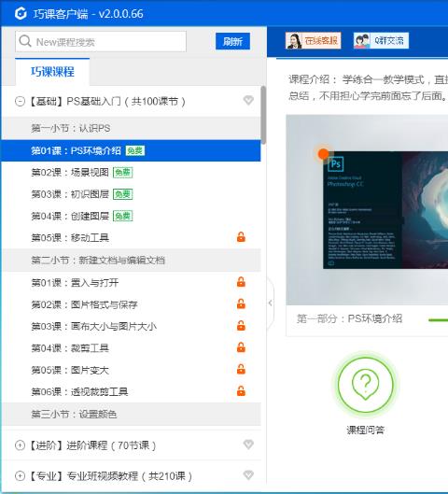Click the 免费 badge on 初识图层
This screenshot has height=494, width=448.
122,194
